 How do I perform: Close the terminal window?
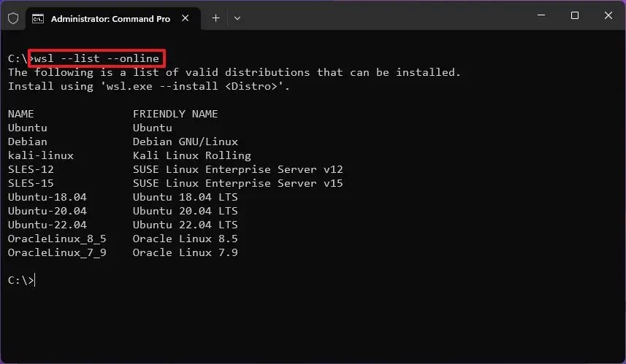[x=608, y=15]
